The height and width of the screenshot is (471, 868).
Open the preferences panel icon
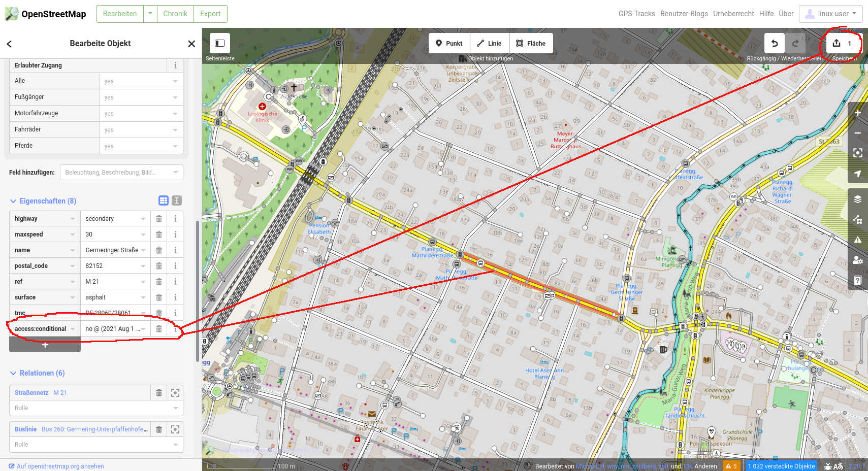[858, 260]
